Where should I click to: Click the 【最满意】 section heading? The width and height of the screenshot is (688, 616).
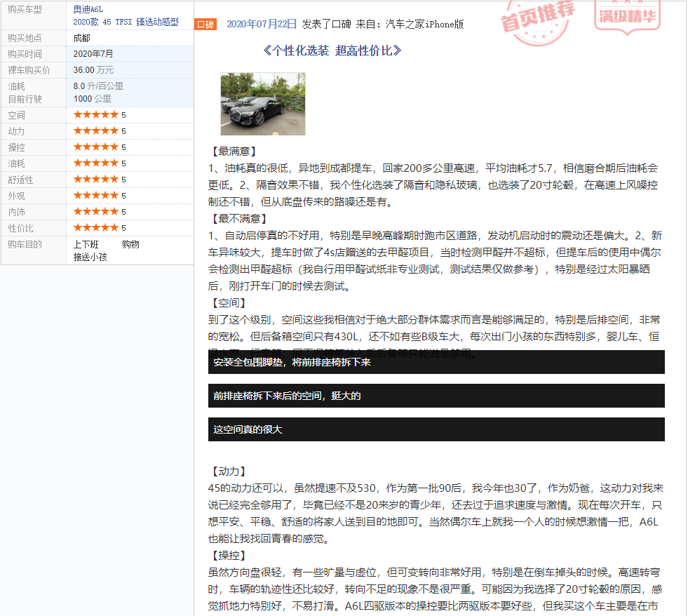(234, 152)
